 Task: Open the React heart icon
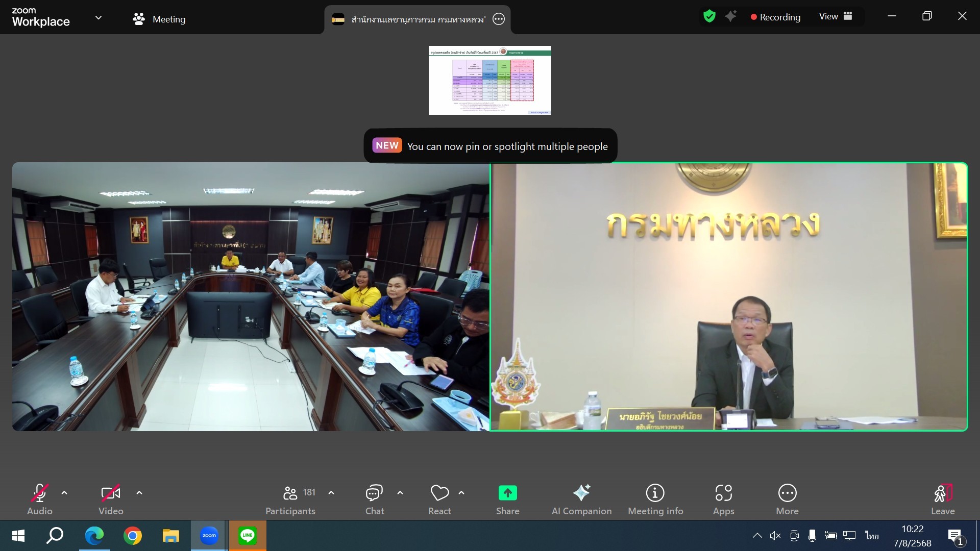(439, 493)
